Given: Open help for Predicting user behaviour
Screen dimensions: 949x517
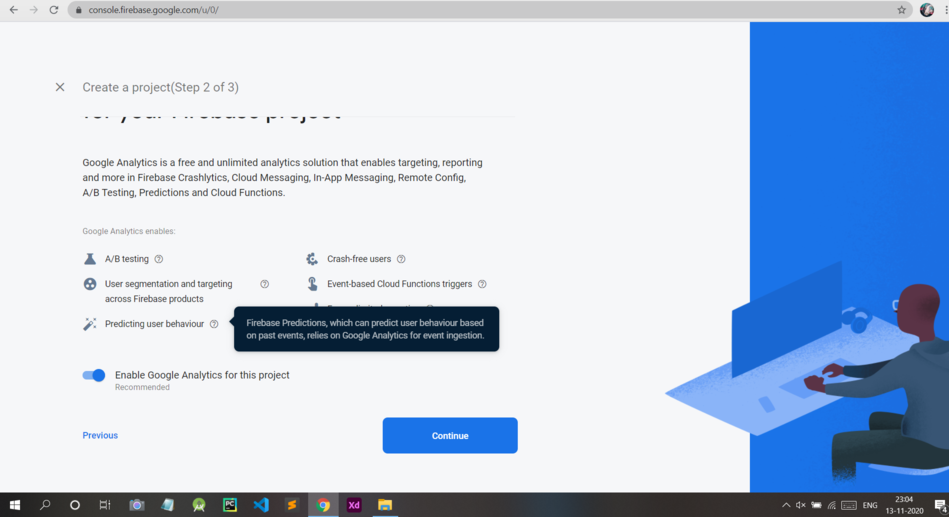Looking at the screenshot, I should click(x=214, y=324).
